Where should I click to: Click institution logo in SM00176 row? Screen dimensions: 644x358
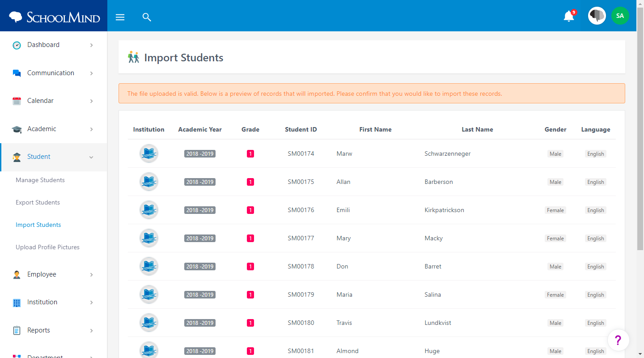click(148, 210)
